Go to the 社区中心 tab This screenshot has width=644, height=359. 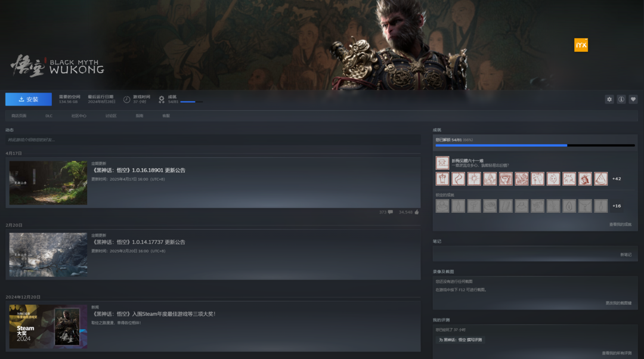click(x=79, y=116)
